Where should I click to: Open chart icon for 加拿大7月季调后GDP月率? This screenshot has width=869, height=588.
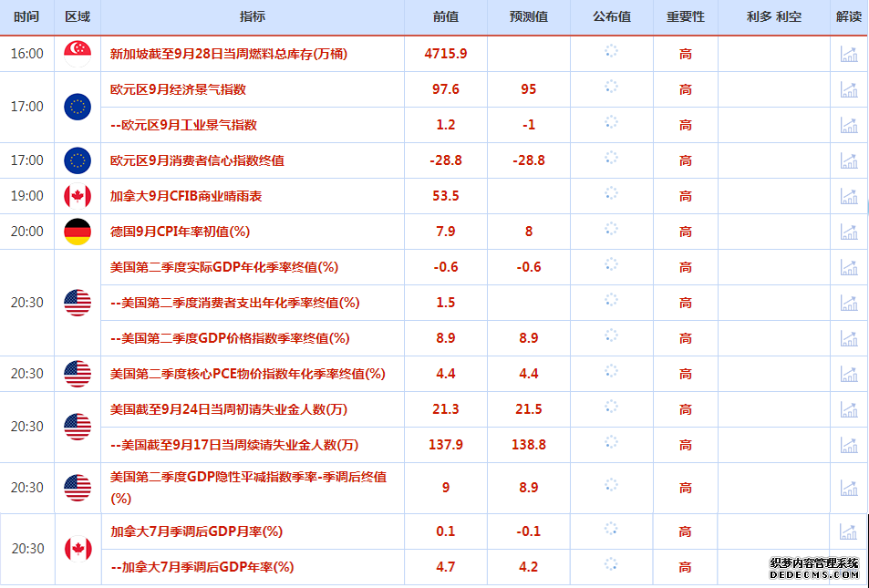pos(849,531)
